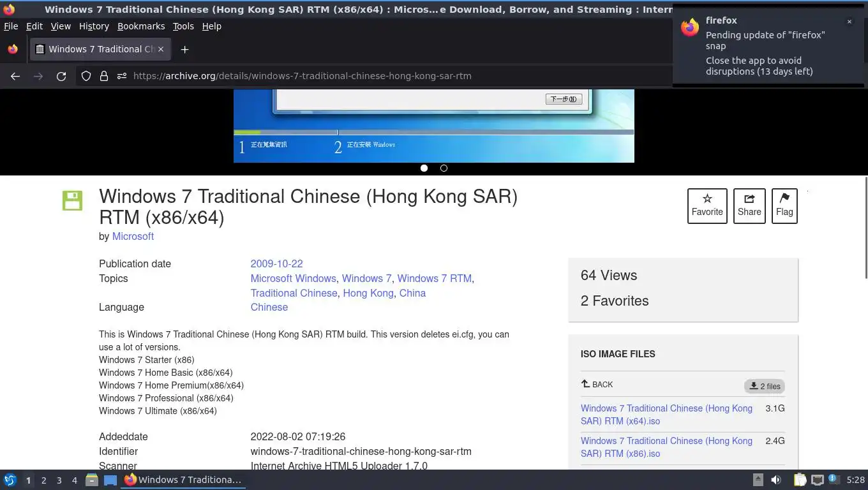This screenshot has width=868, height=490.
Task: Click the Firefox window taskbar entry
Action: pyautogui.click(x=184, y=480)
